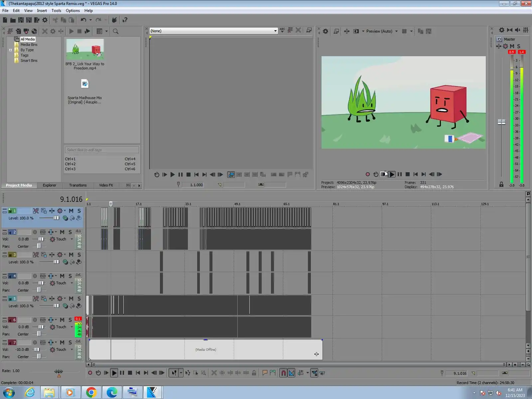Click the Open project folder icon
The width and height of the screenshot is (532, 399).
pos(13,20)
